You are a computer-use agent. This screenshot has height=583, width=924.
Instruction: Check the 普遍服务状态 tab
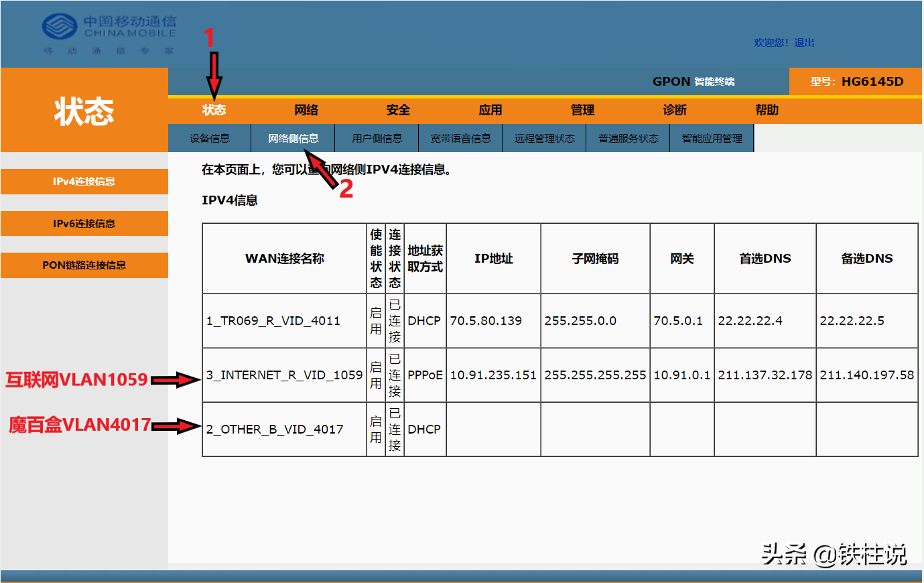(x=627, y=137)
